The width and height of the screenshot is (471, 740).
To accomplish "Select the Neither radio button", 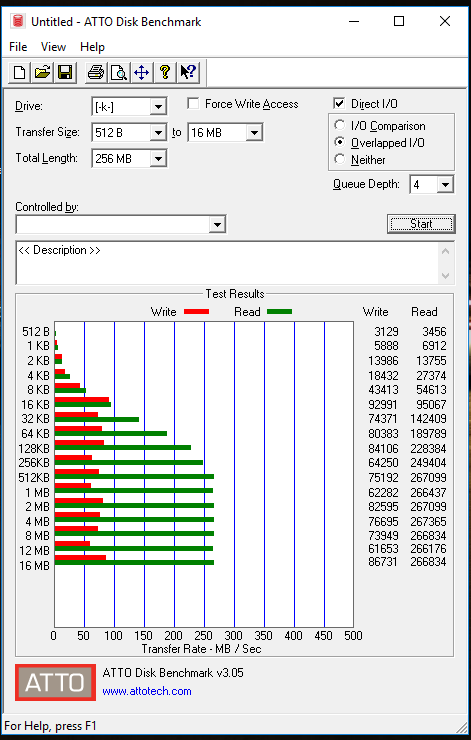I will [x=339, y=159].
